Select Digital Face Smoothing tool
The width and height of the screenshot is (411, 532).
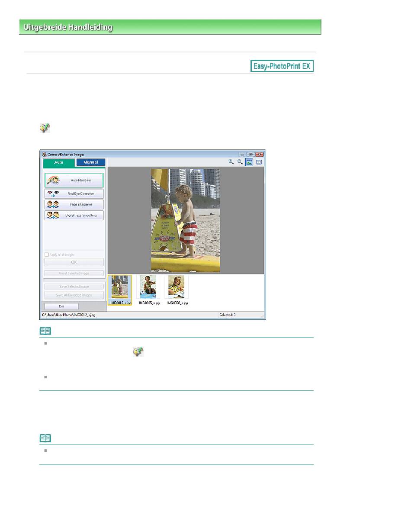(74, 215)
